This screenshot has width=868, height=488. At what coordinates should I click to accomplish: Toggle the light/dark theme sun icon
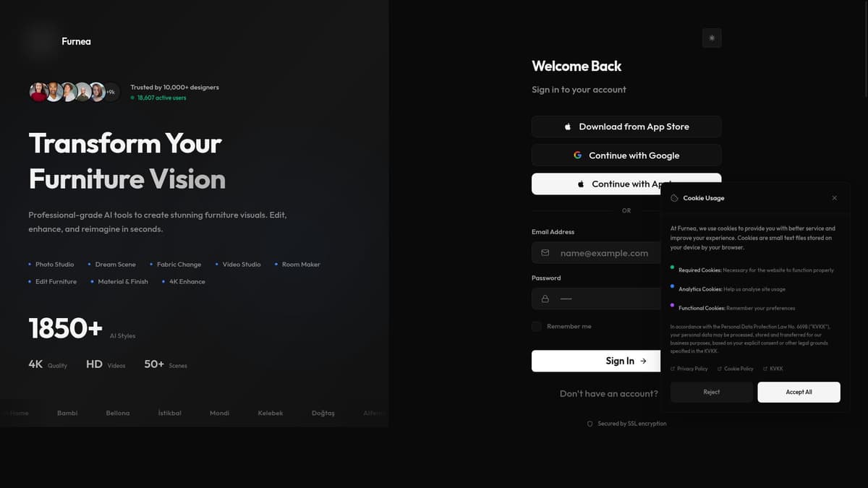[712, 38]
